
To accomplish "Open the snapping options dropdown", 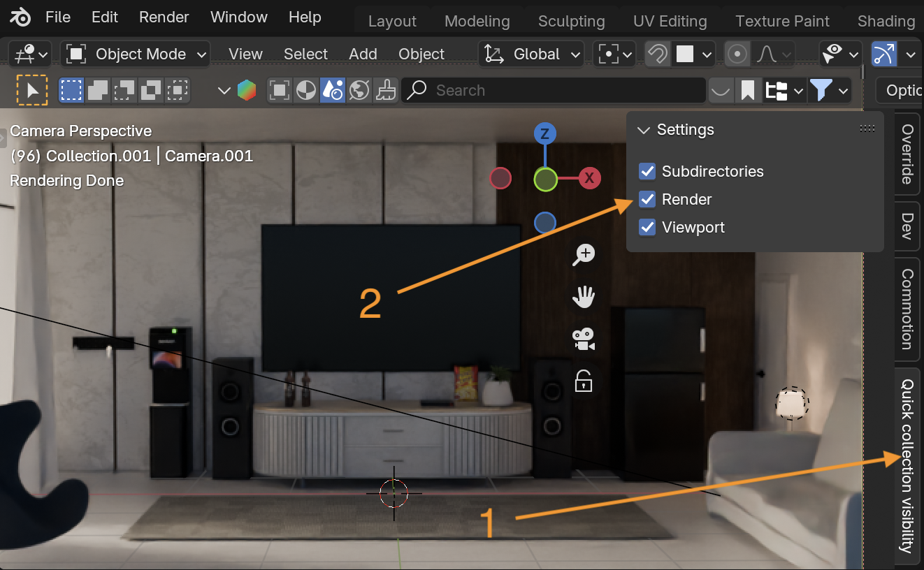I will point(694,54).
